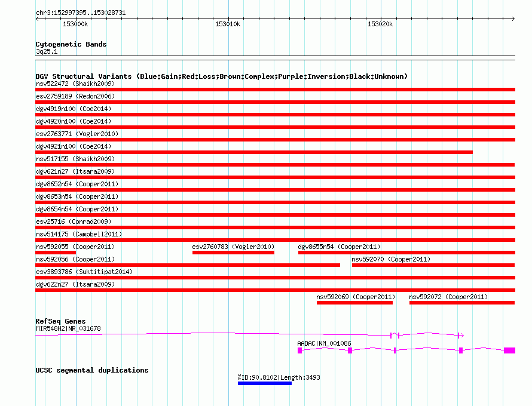Viewport: 532px width, 406px height.
Task: Click the last large exon of AADAC
Action: coord(510,350)
